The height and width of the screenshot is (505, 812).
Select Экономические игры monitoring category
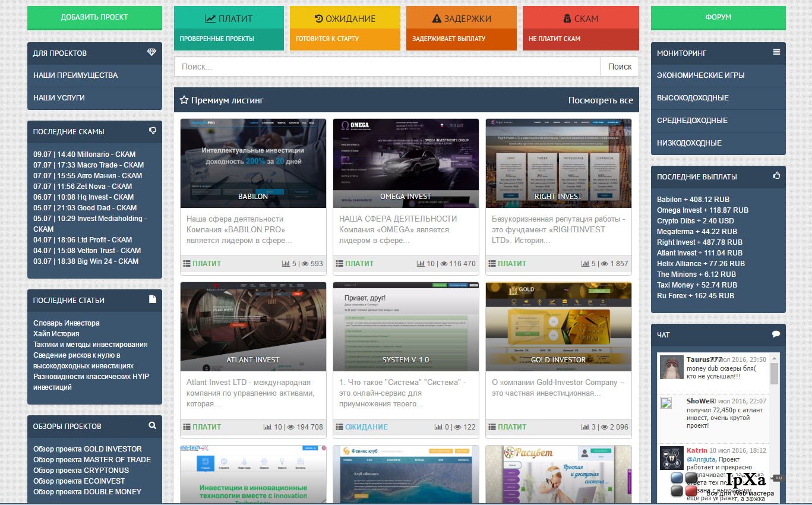click(718, 75)
